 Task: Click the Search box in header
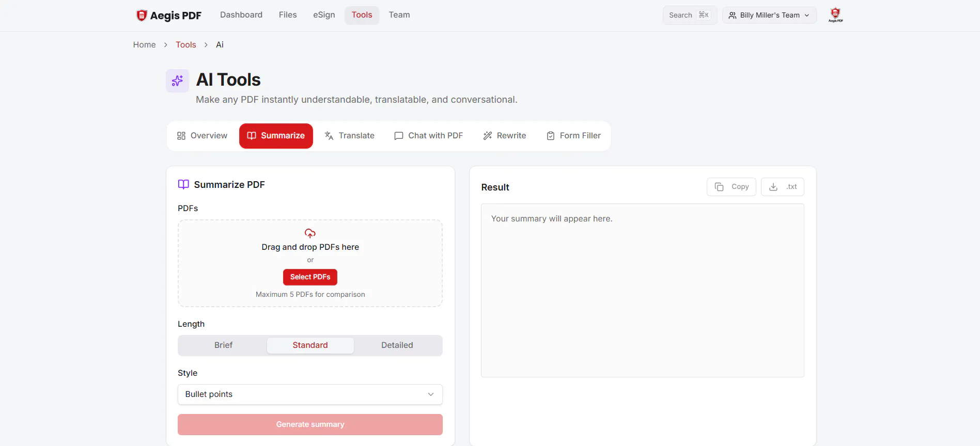click(x=690, y=15)
